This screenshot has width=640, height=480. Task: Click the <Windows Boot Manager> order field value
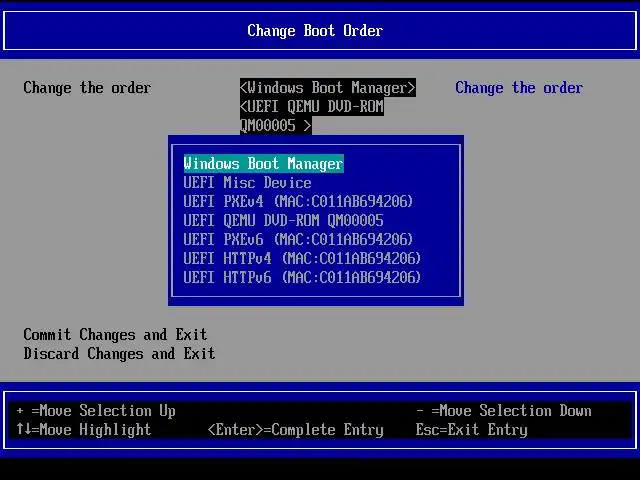click(x=328, y=88)
